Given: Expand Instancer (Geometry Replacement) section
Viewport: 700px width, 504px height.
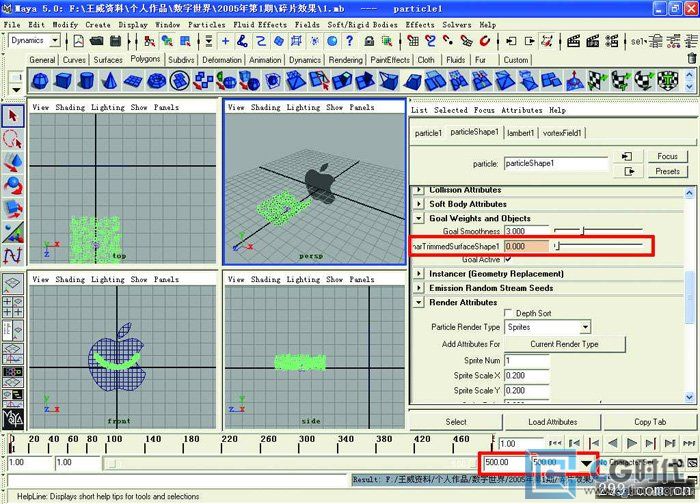Looking at the screenshot, I should click(419, 274).
